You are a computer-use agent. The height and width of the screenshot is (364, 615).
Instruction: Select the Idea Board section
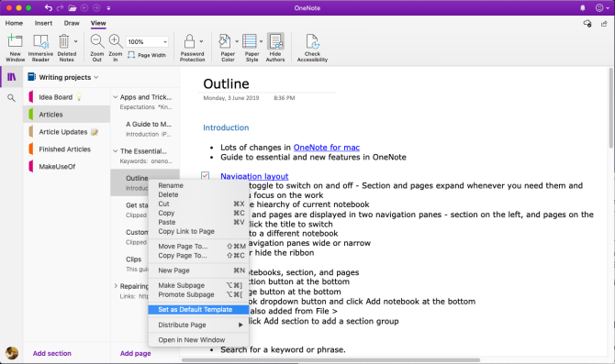(67, 97)
